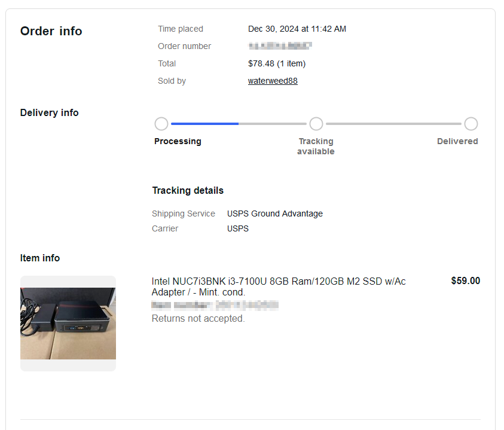
Task: Click the blurred order number
Action: coord(280,46)
